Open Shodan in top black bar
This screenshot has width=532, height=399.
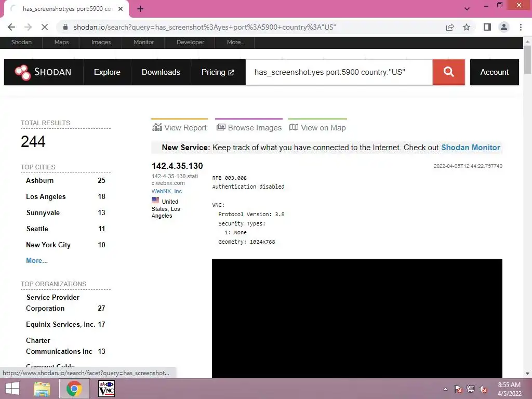21,43
